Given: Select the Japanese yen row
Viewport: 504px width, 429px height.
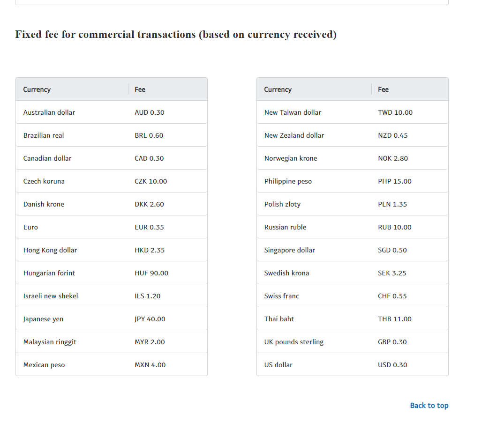Looking at the screenshot, I should (x=112, y=319).
